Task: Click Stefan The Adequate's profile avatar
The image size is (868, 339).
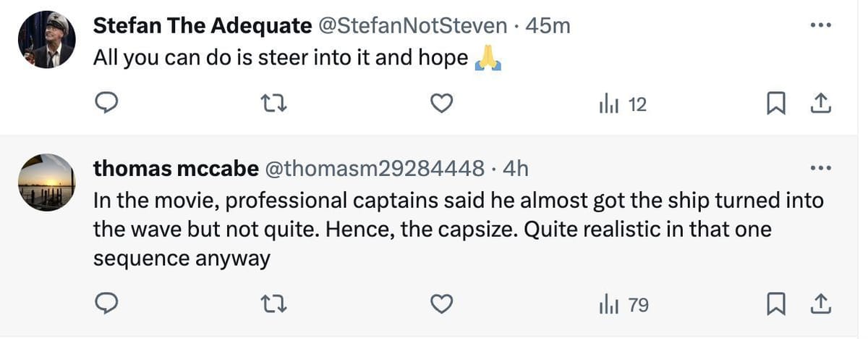Action: point(47,41)
